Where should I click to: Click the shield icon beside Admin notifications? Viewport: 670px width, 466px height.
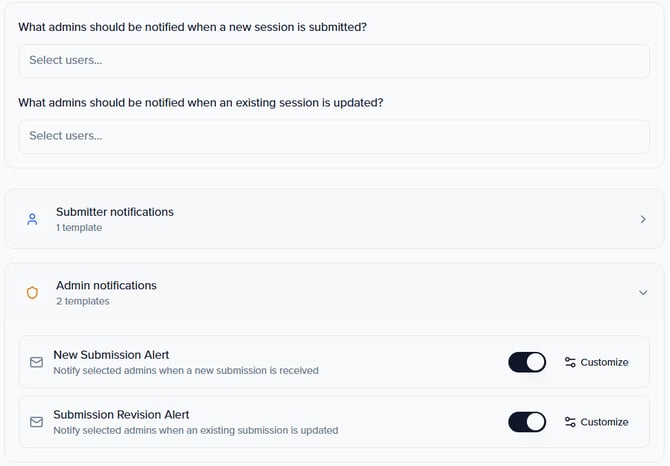[x=32, y=293]
